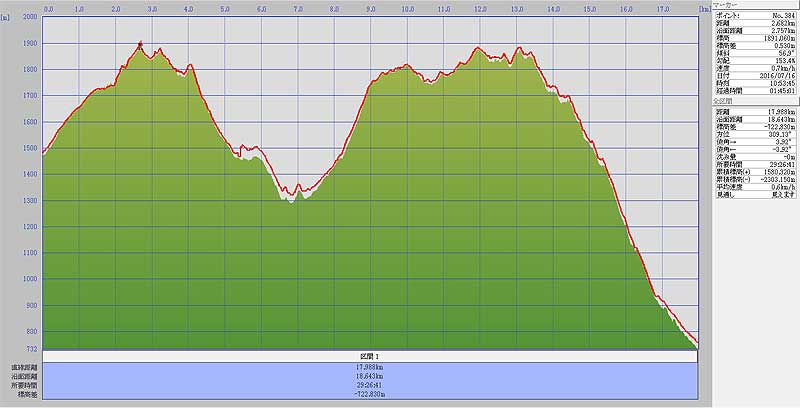Select 18.643km in the 全区間 panel
Image resolution: width=800 pixels, height=408 pixels.
pos(783,119)
